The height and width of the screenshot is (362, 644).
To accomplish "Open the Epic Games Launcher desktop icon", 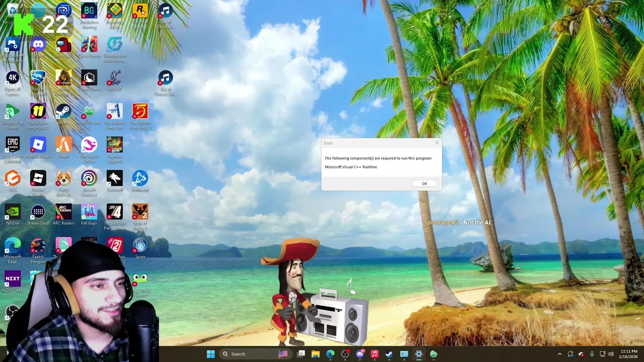I will [13, 150].
